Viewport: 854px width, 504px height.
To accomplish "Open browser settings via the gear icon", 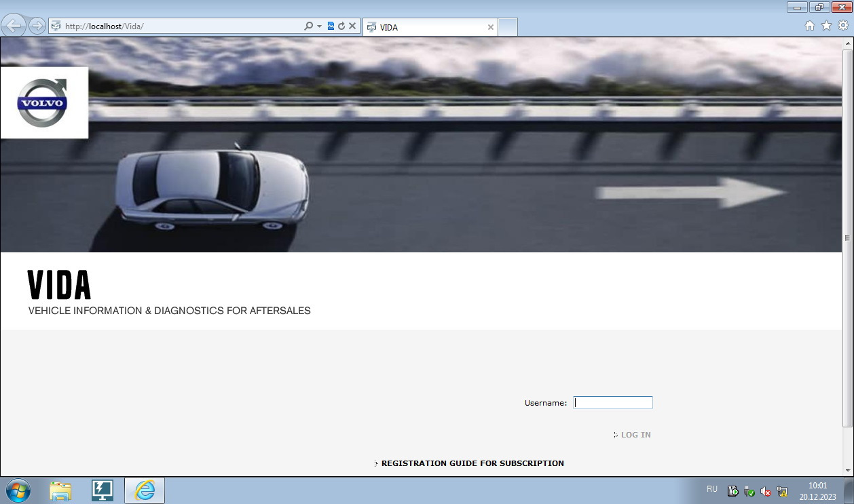I will click(842, 25).
